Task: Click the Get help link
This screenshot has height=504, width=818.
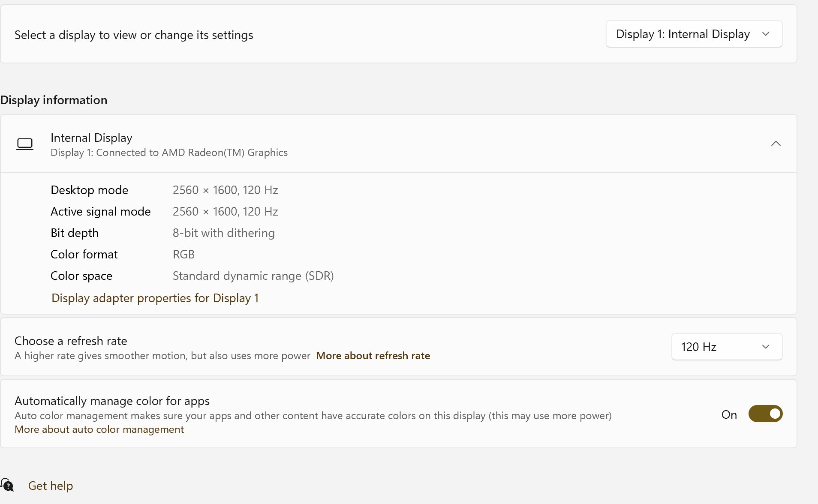Action: (50, 486)
